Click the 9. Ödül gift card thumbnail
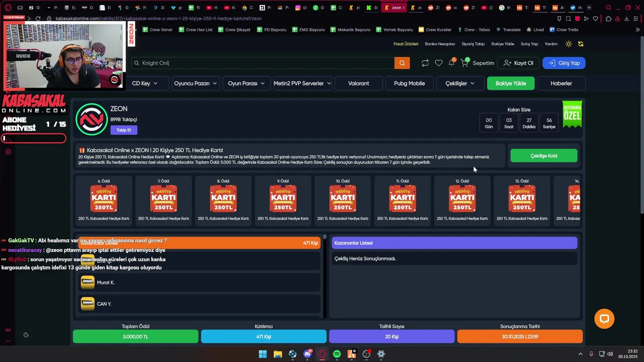Viewport: 644px width, 362px height. coord(283,199)
